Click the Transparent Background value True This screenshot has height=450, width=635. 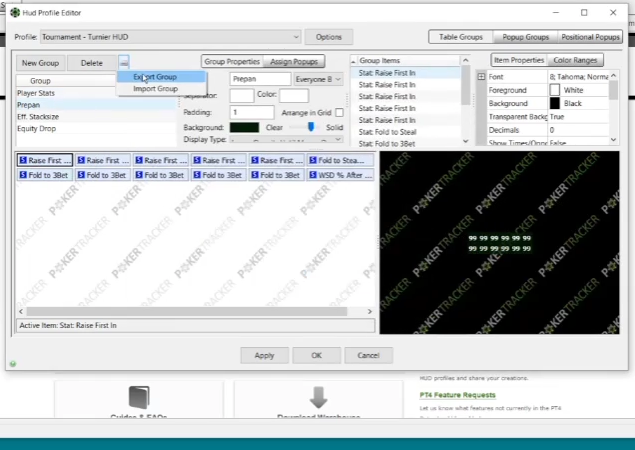[x=579, y=117]
